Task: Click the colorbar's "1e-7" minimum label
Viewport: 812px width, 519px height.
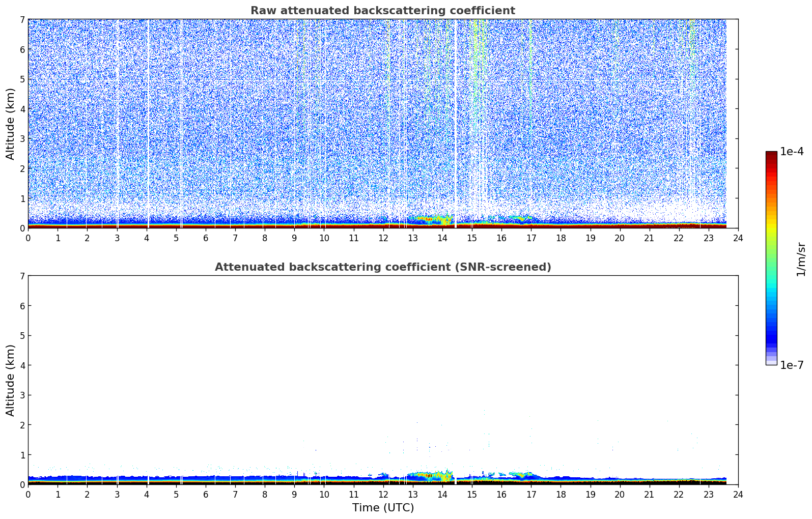Action: click(x=791, y=365)
